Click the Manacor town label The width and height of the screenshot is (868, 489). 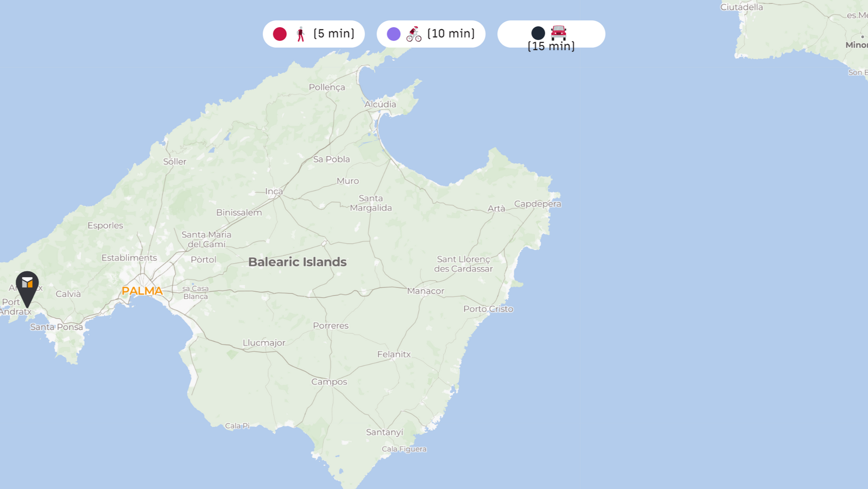point(425,291)
